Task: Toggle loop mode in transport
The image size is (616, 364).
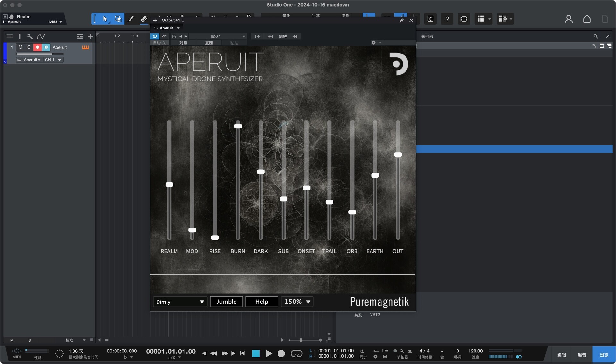Action: (x=296, y=353)
